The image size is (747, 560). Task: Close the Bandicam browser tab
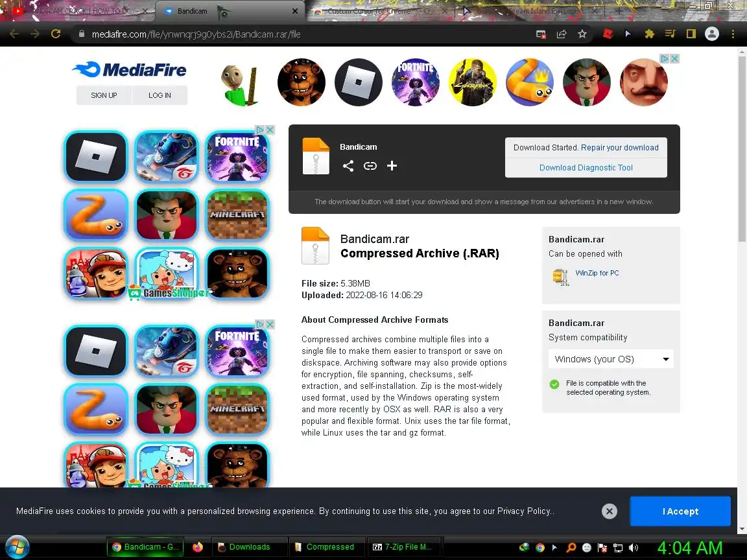295,11
